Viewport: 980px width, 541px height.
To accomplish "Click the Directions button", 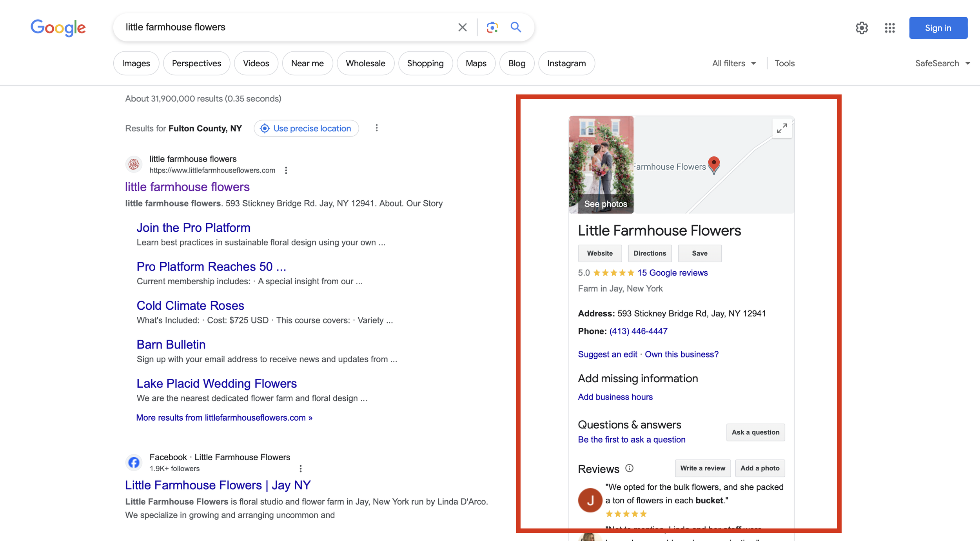I will point(650,253).
